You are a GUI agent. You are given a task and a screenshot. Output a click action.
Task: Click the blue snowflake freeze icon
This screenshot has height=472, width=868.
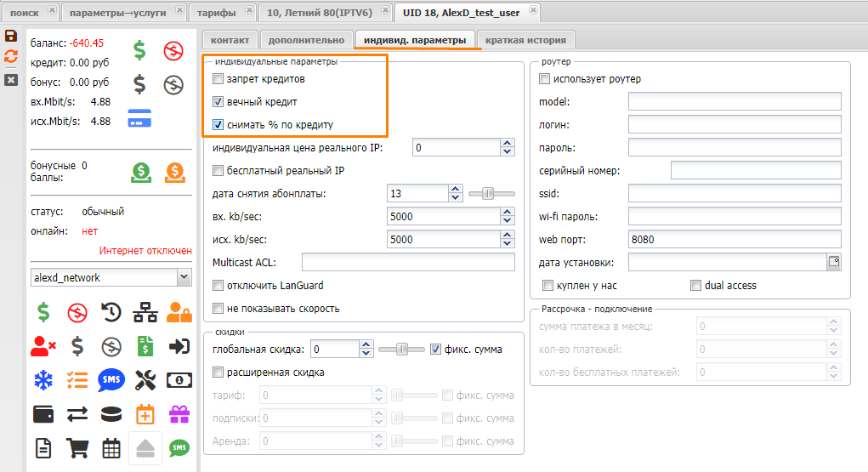(x=43, y=380)
